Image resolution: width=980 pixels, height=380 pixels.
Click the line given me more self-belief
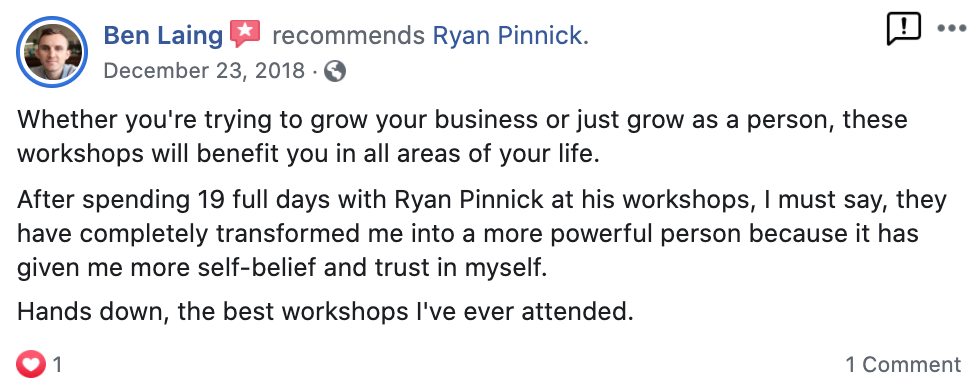282,268
